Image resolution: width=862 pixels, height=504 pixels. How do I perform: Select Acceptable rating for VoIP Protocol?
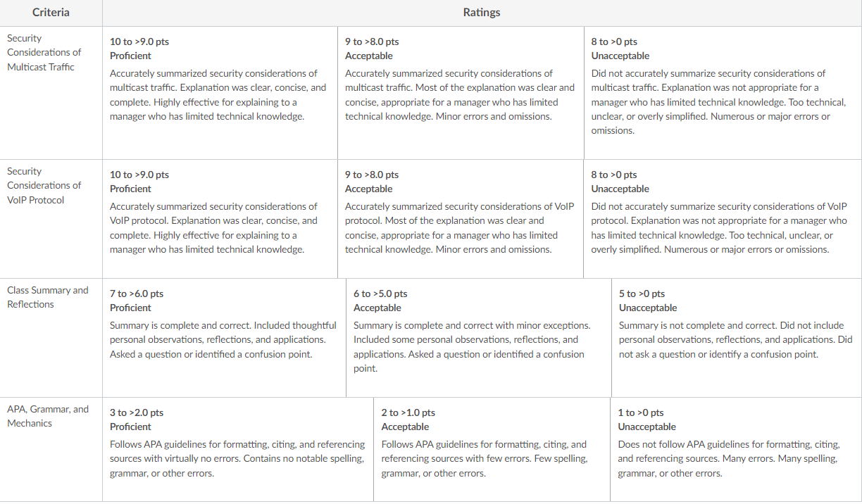461,219
